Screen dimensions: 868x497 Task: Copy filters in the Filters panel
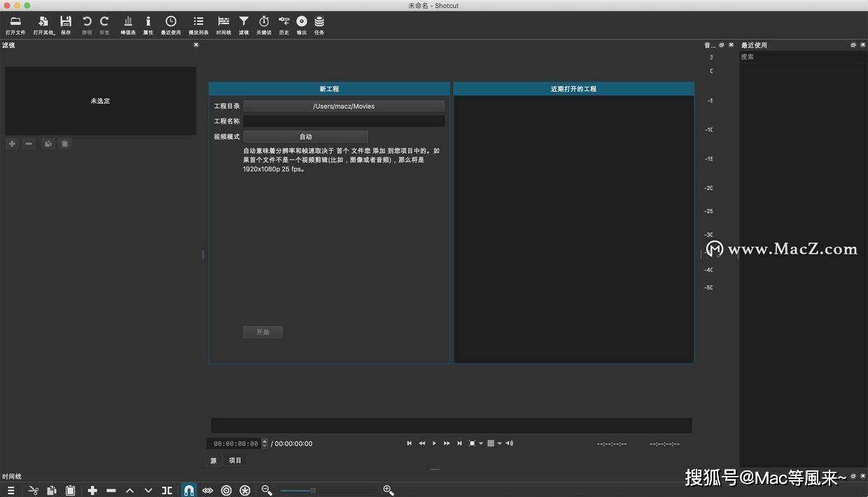coord(48,143)
